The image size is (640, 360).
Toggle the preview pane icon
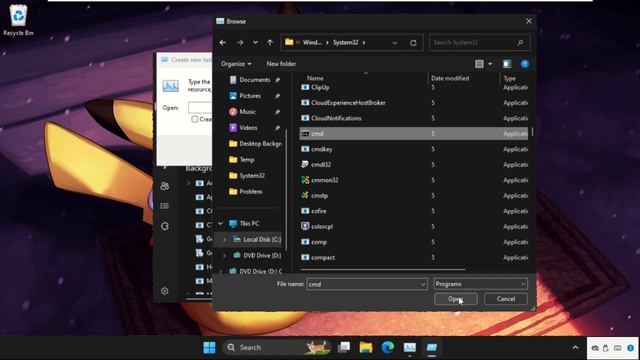(x=507, y=64)
